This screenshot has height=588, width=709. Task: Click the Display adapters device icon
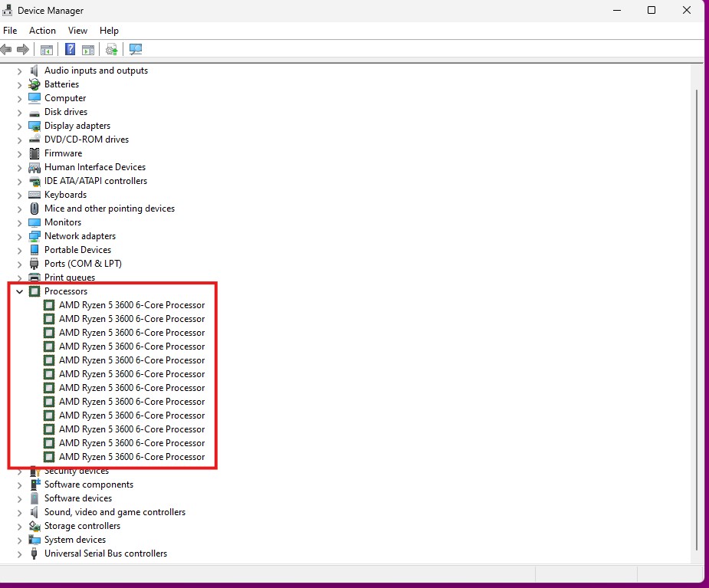coord(34,126)
